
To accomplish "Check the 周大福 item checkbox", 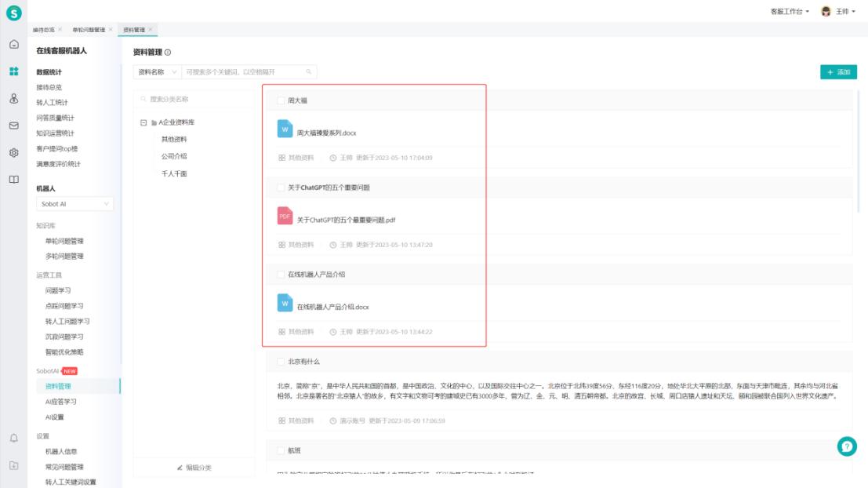I will (281, 100).
